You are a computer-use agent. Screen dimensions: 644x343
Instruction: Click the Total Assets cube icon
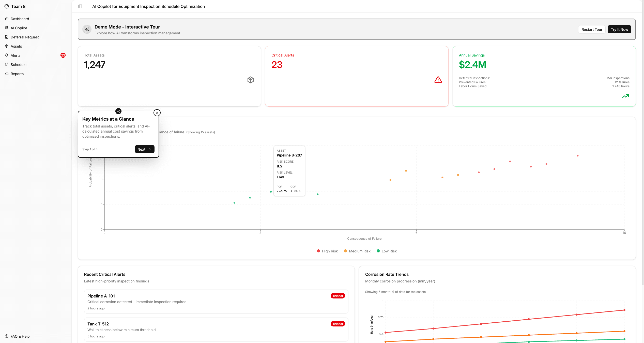pyautogui.click(x=250, y=80)
